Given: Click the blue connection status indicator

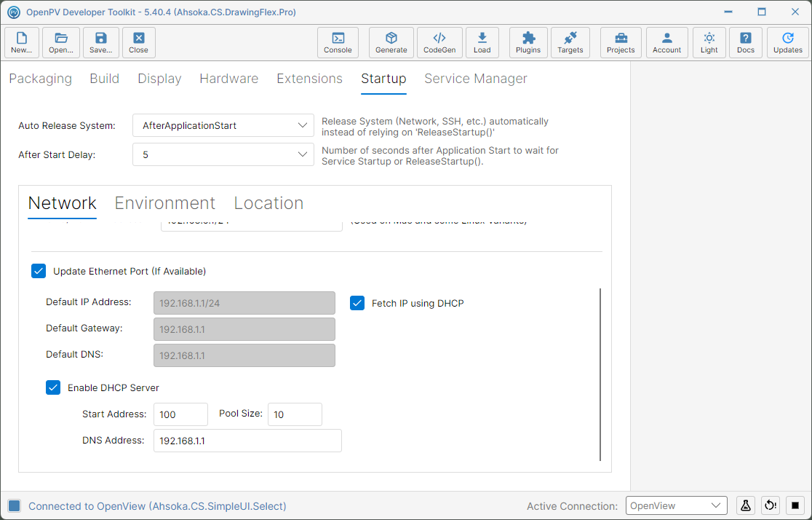Looking at the screenshot, I should pos(15,506).
